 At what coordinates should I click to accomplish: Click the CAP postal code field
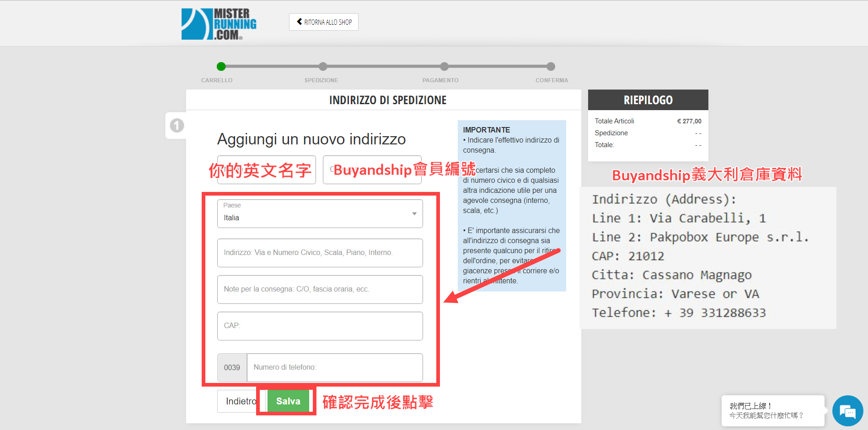[319, 326]
